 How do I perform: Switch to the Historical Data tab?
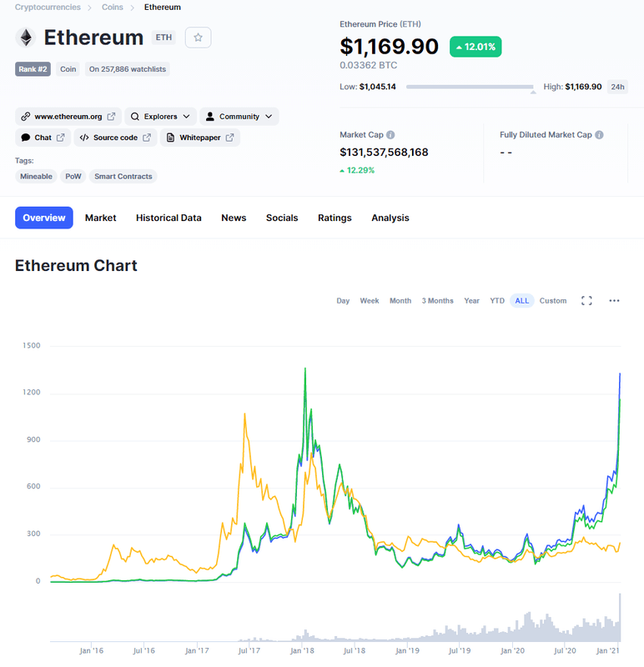coord(169,218)
